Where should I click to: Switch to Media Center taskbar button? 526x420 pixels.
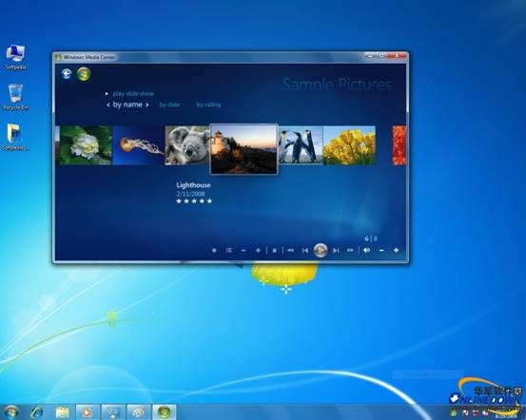[x=165, y=412]
